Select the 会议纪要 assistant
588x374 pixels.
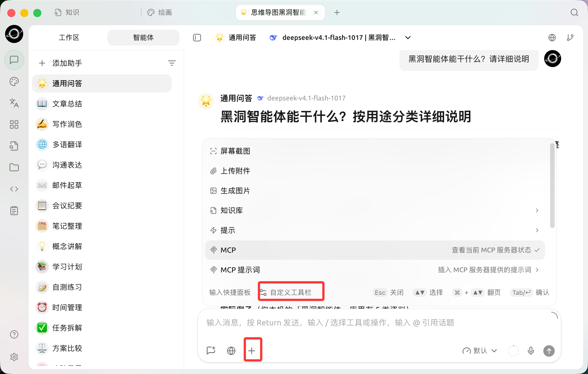[102, 206]
